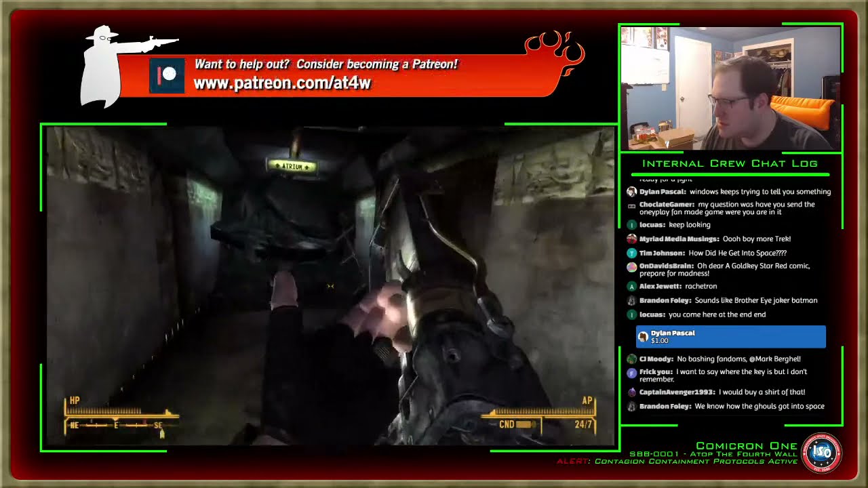Click Frick you's purple F avatar
This screenshot has height=488, width=868.
coord(631,372)
